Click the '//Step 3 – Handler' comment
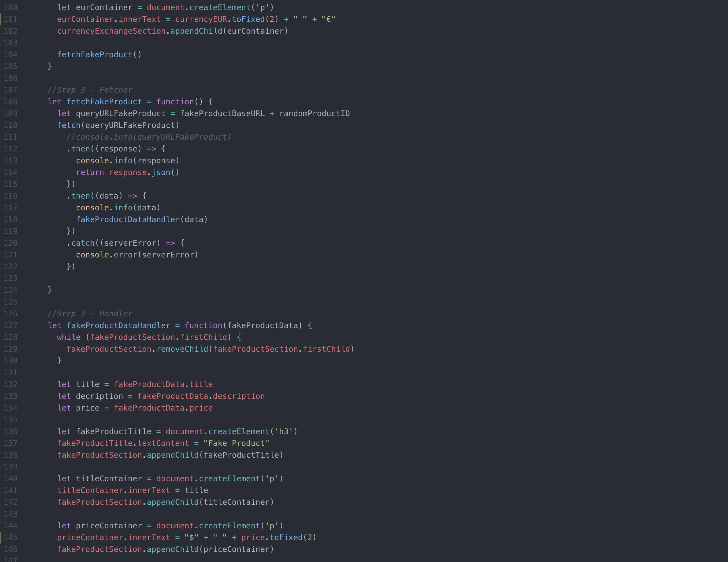 click(90, 314)
